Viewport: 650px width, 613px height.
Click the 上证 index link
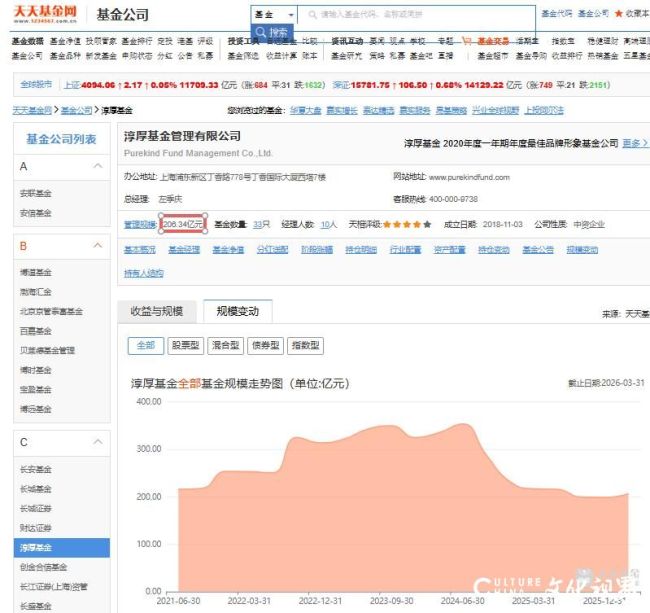[x=72, y=85]
